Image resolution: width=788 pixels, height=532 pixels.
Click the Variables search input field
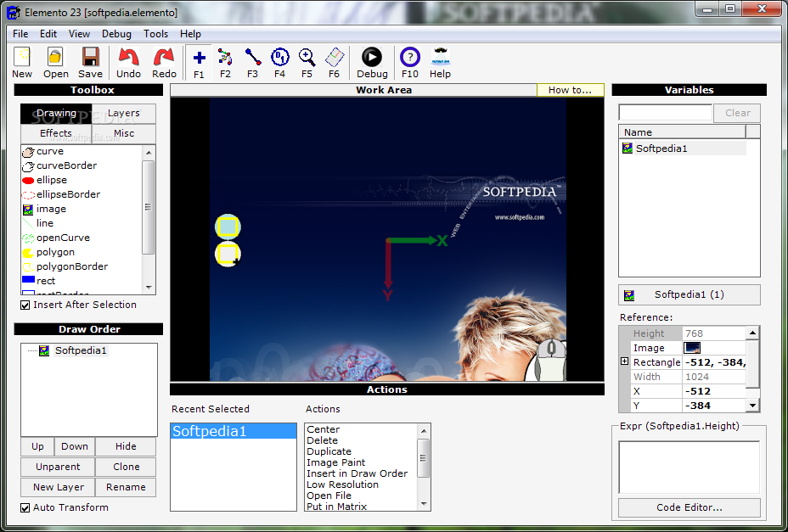pos(666,113)
